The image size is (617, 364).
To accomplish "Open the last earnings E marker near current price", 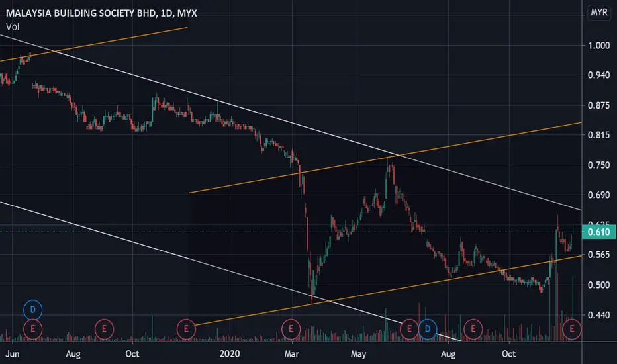I will 572,328.
